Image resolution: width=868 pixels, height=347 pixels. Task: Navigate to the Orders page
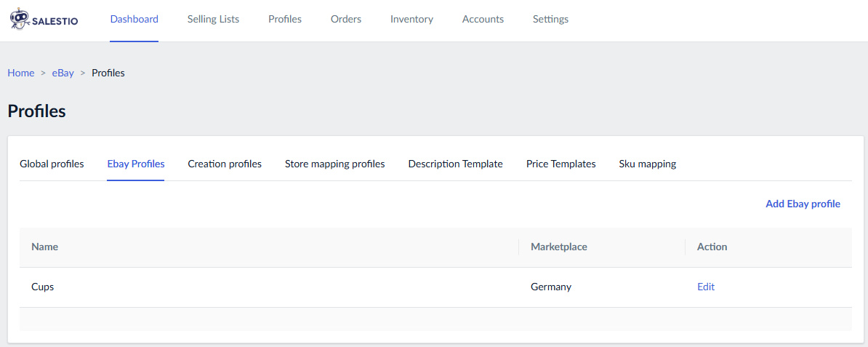[x=346, y=20]
